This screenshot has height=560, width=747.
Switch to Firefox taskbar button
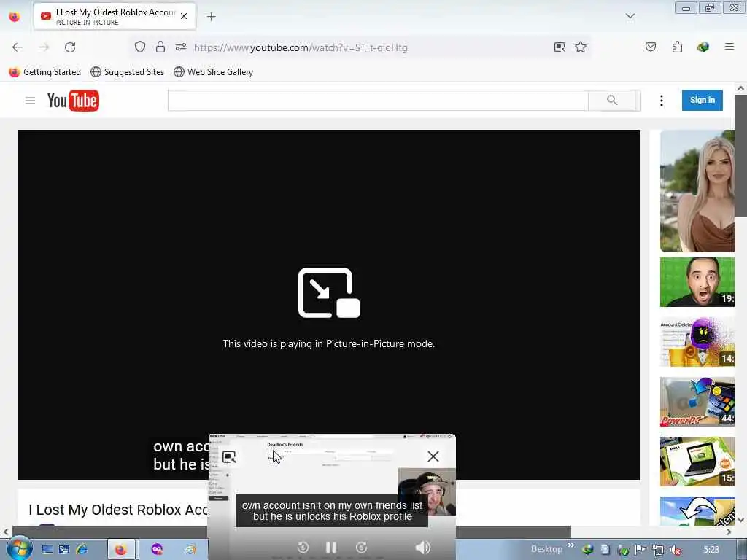click(121, 550)
